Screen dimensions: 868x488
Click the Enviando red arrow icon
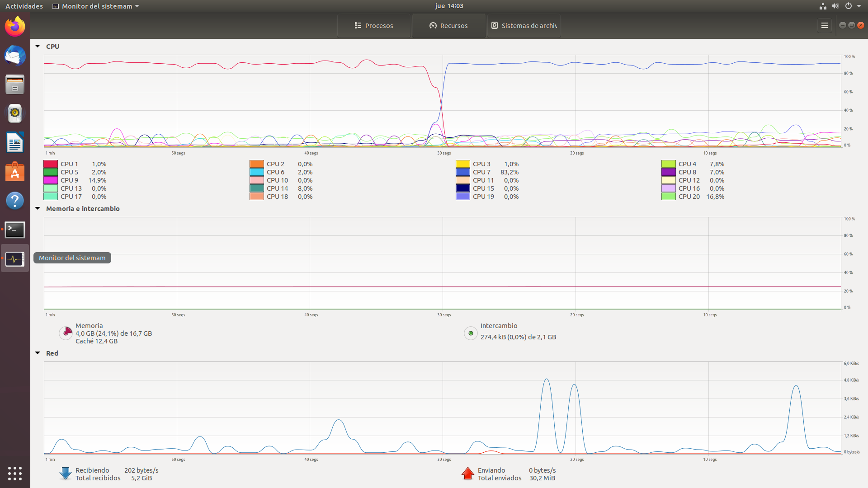coord(468,474)
